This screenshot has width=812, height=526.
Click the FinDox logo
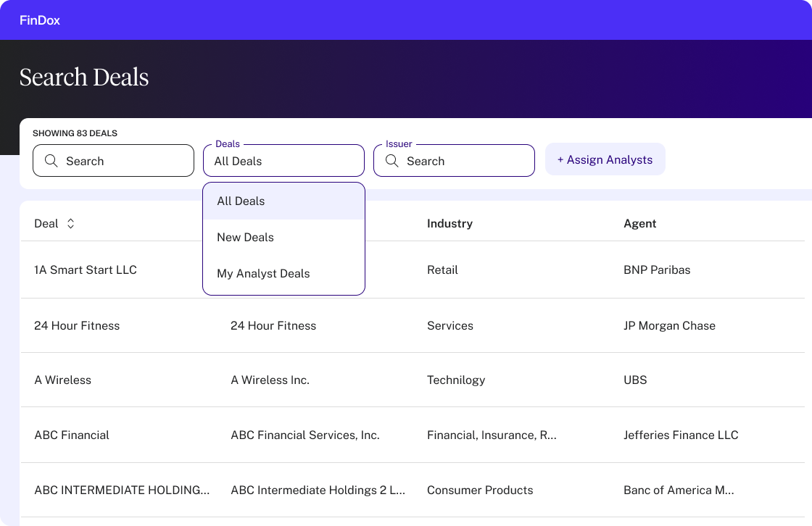tap(40, 20)
